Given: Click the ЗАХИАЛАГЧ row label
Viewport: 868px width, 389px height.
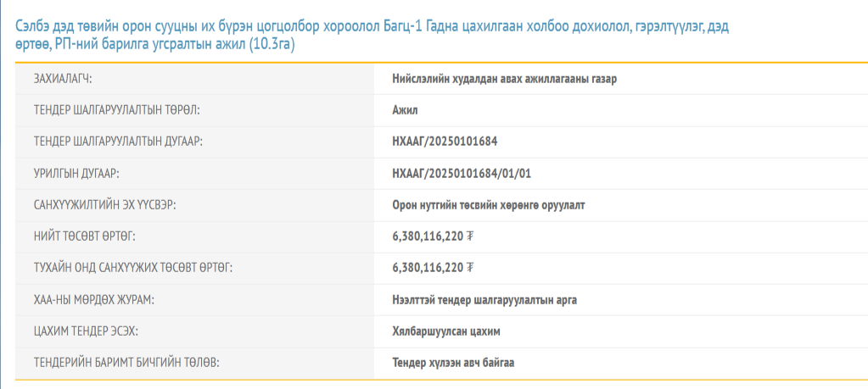Looking at the screenshot, I should pos(62,78).
